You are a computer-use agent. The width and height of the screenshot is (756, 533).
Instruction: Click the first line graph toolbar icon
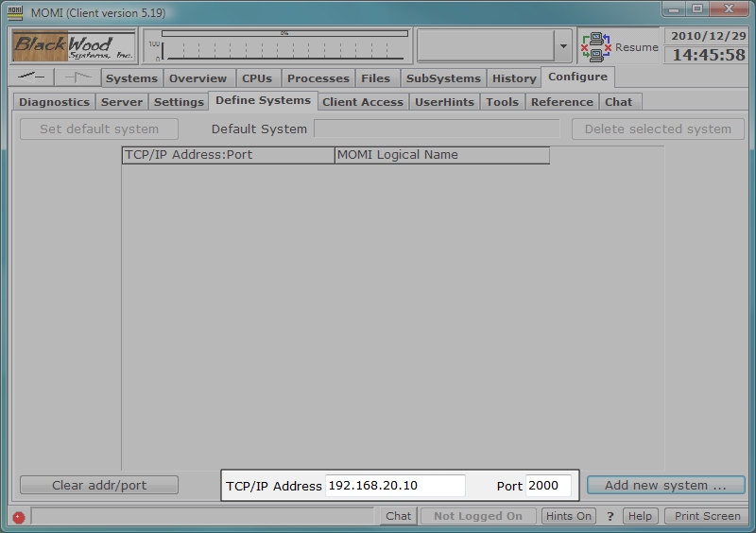pyautogui.click(x=32, y=77)
